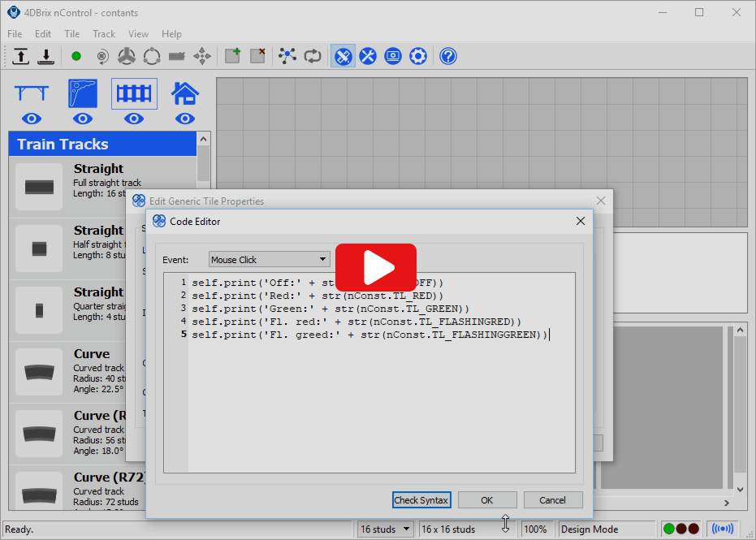Viewport: 756px width, 540px height.
Task: Click the green indicator light in status bar
Action: pyautogui.click(x=669, y=529)
